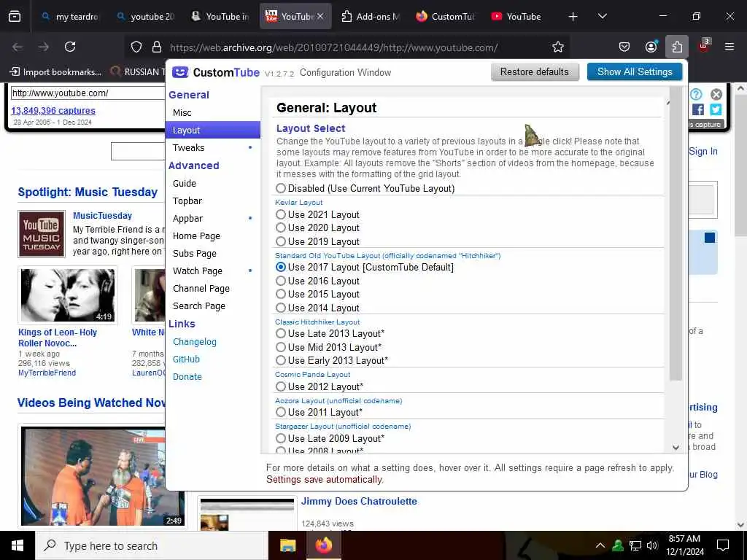Show hidden tray icons chevron
The image size is (747, 560).
[x=600, y=545]
